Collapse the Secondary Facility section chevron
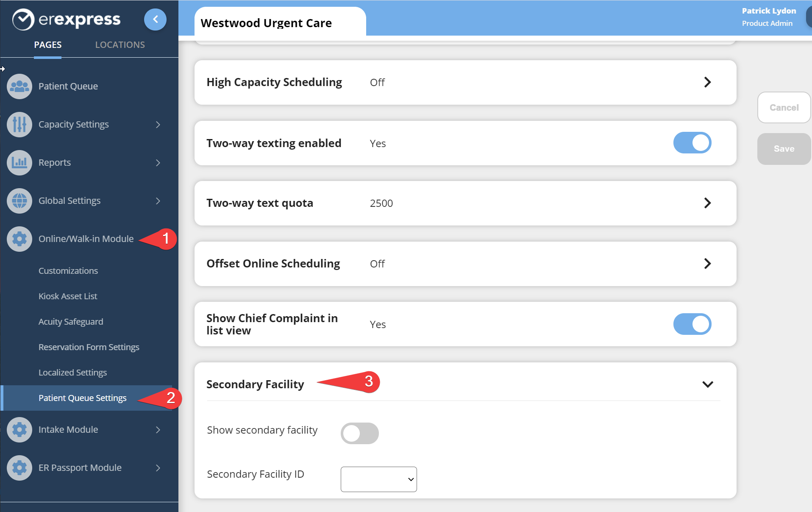Viewport: 812px width, 512px height. coord(707,384)
